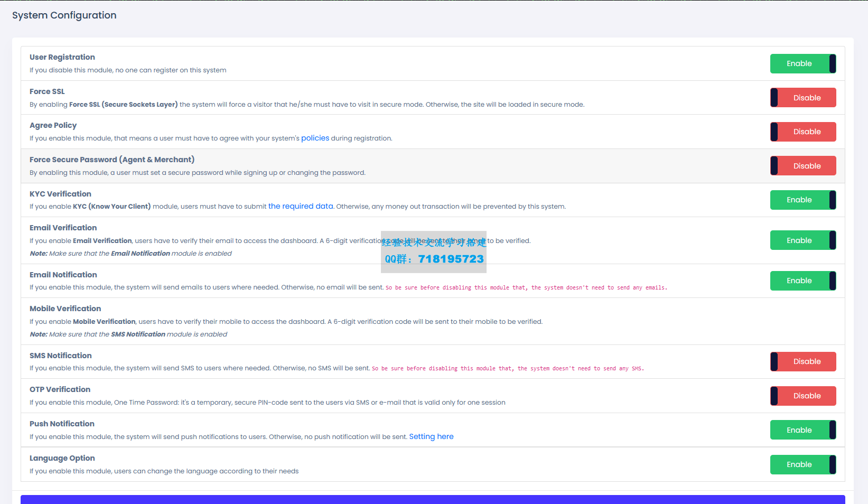This screenshot has width=868, height=504.
Task: Select the OTP Verification description text
Action: click(x=267, y=403)
